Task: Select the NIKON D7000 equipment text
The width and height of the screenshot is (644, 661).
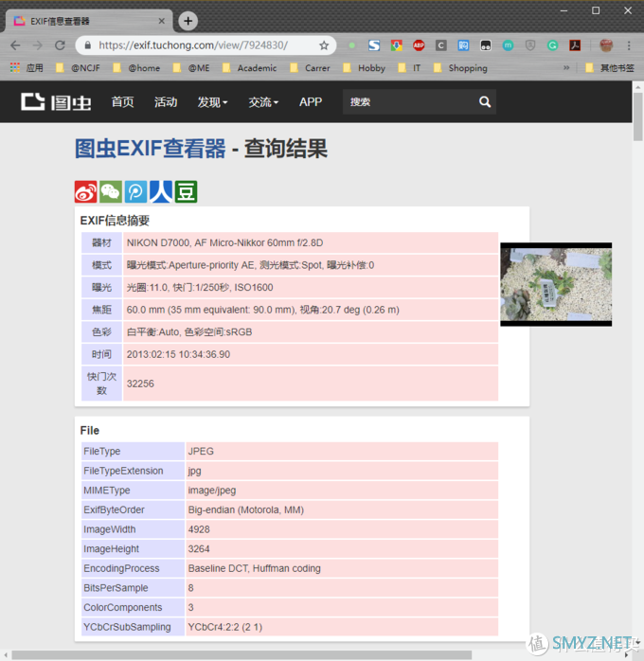Action: coord(224,242)
